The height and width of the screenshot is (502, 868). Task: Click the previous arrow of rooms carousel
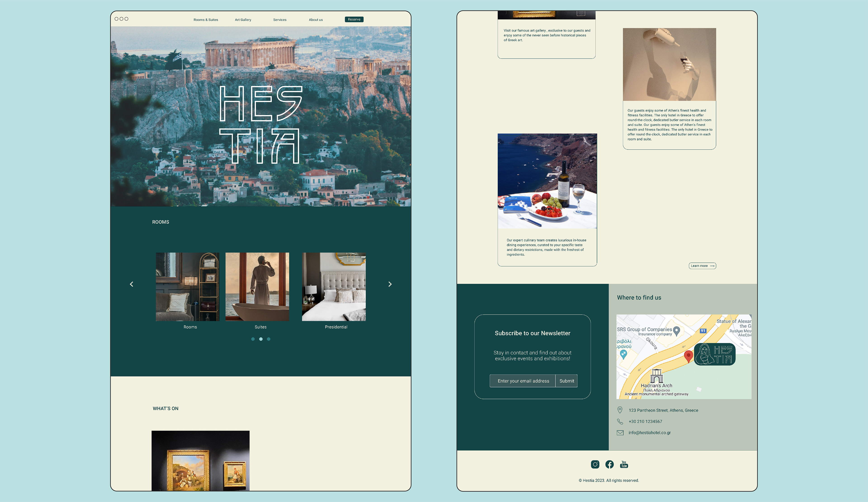pos(131,284)
